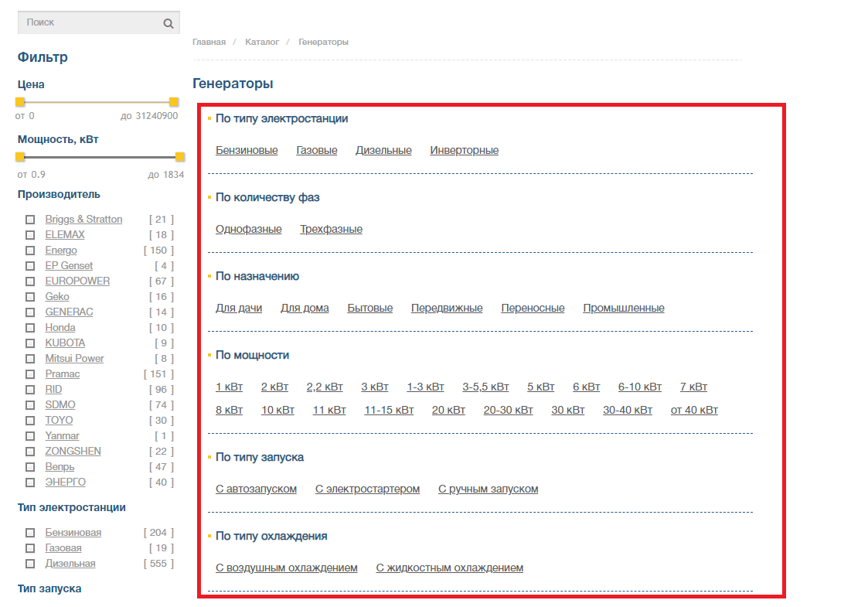Open the от 40 кВт link
The width and height of the screenshot is (868, 607).
(693, 411)
